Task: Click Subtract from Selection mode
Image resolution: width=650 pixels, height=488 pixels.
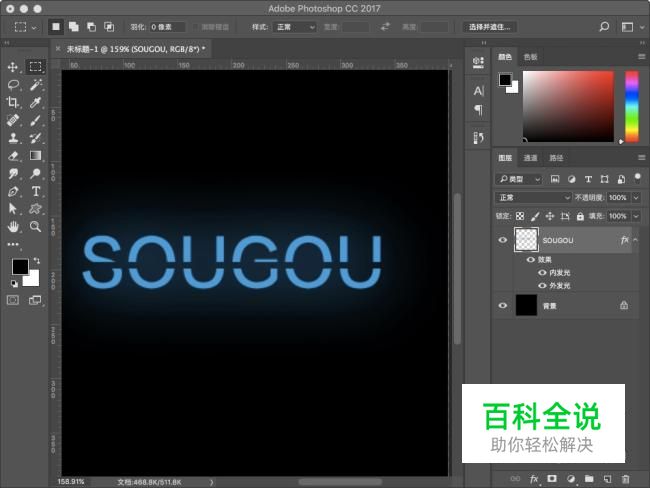Action: click(x=91, y=27)
